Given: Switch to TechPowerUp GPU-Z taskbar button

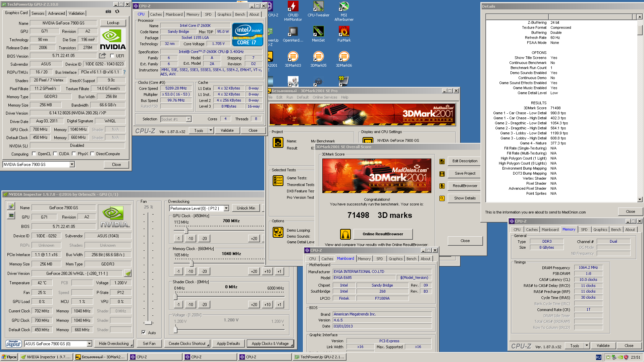Looking at the screenshot, I should click(319, 357).
